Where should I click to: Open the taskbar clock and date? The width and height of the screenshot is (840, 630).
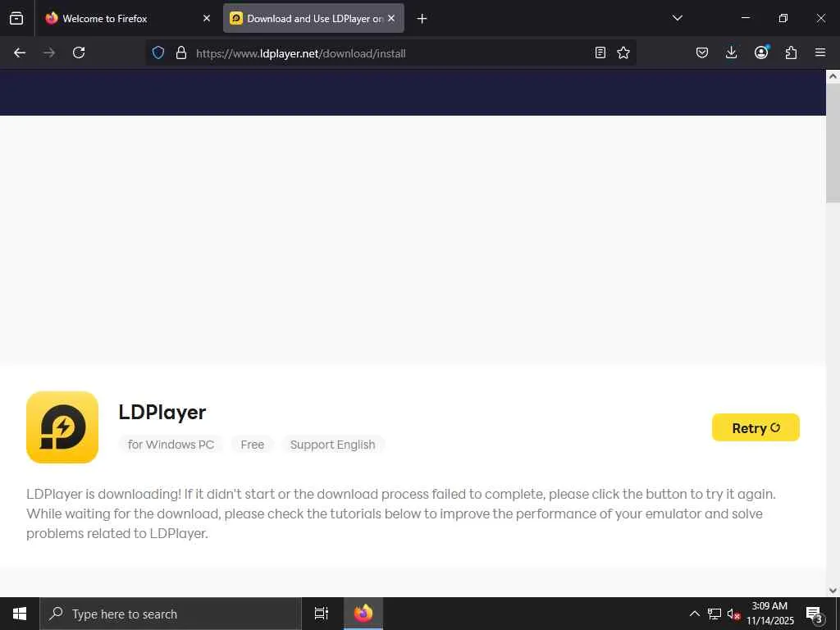(x=769, y=614)
